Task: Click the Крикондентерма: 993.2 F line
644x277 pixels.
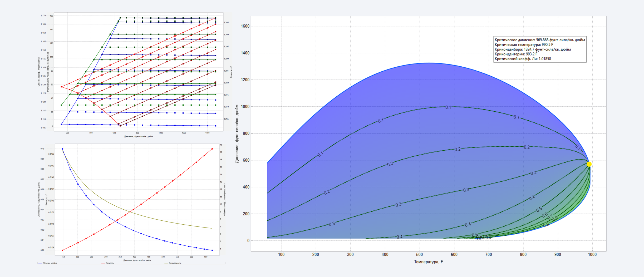Action: pos(516,54)
